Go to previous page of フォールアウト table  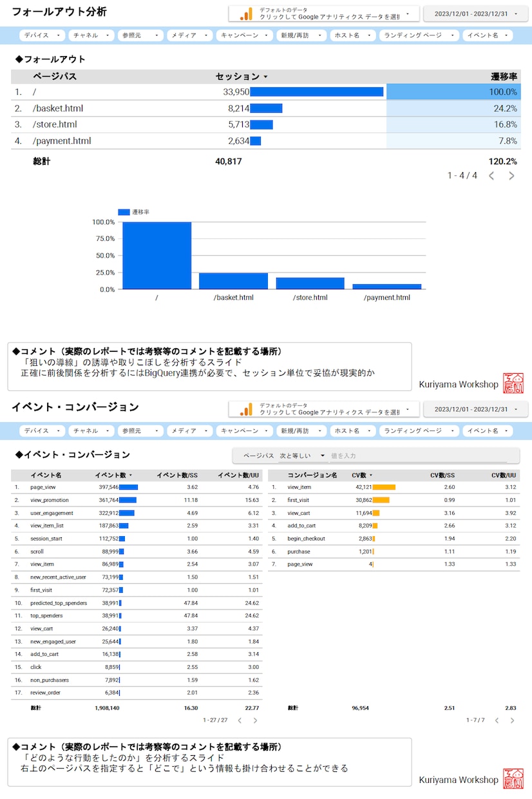coord(491,175)
